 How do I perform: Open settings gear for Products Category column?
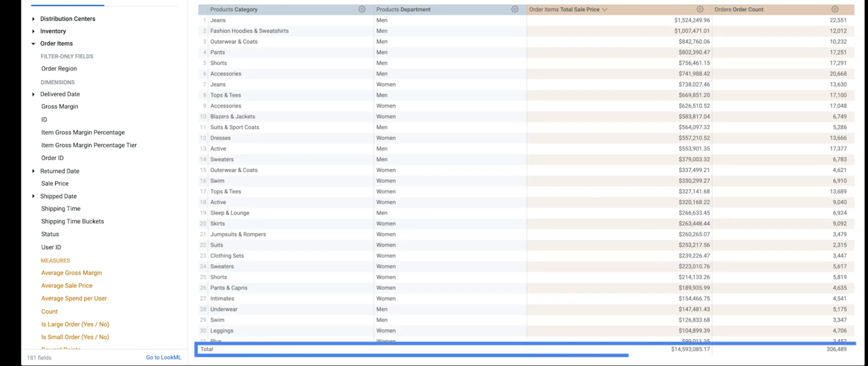(362, 10)
